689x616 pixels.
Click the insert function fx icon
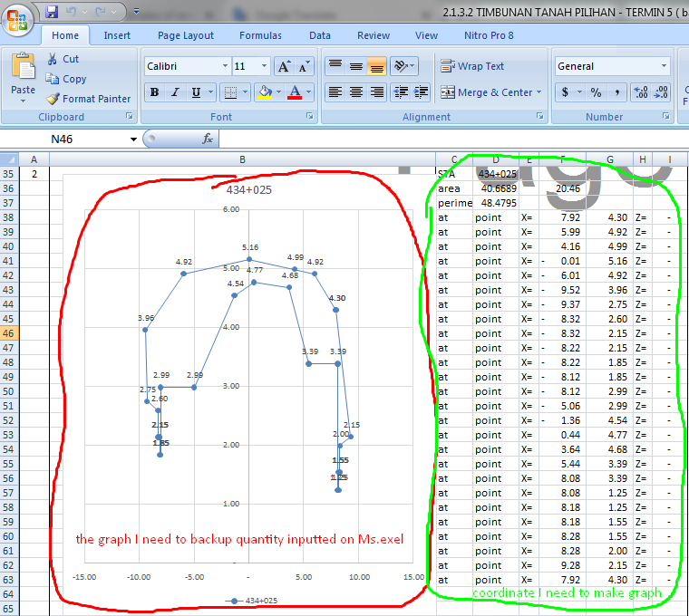pos(207,139)
